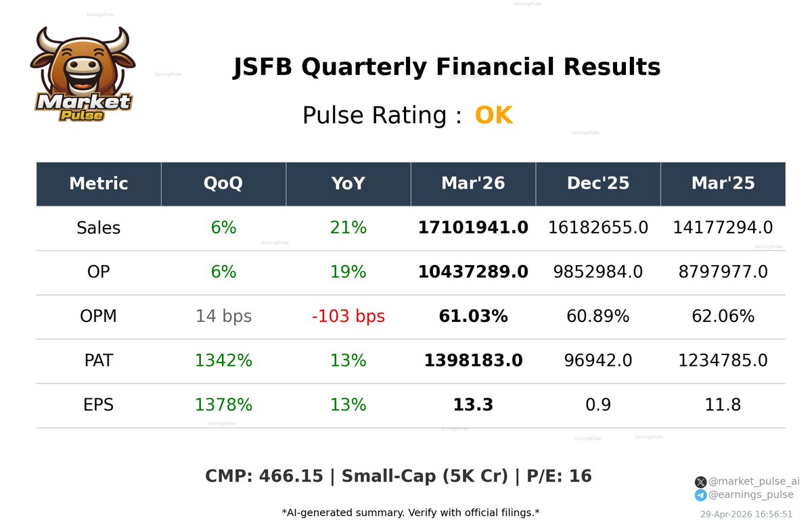Select the QoQ column header
The width and height of the screenshot is (812, 531).
223,183
